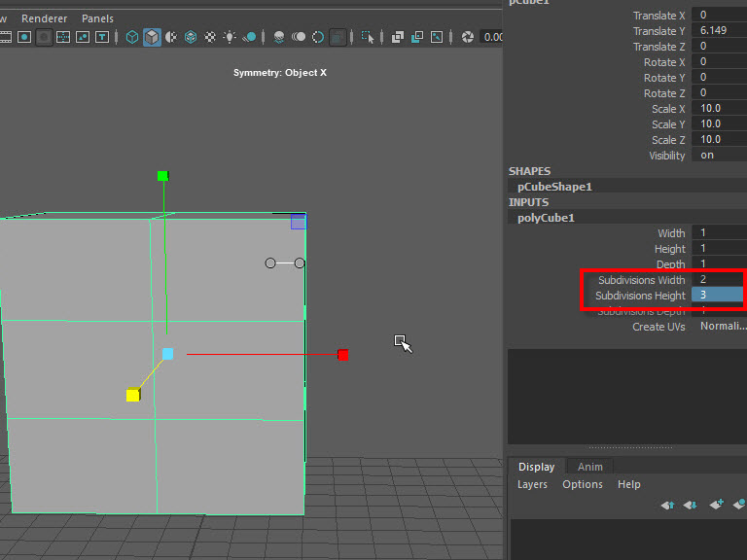The height and width of the screenshot is (560, 747).
Task: Click the Subdivisions Height input field
Action: (x=718, y=296)
